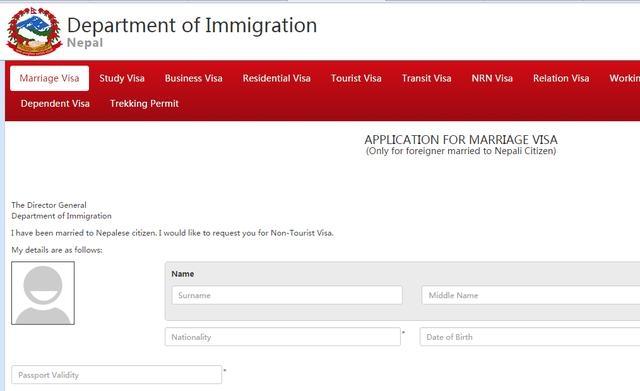Viewport: 640px width, 391px height.
Task: Go to the Tourist Visa tab
Action: coord(356,78)
